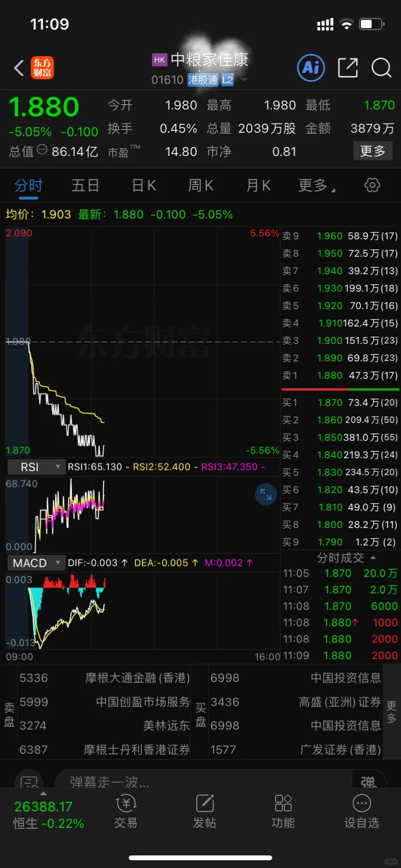Tap the 港股通 badge
Image resolution: width=401 pixels, height=868 pixels.
203,80
